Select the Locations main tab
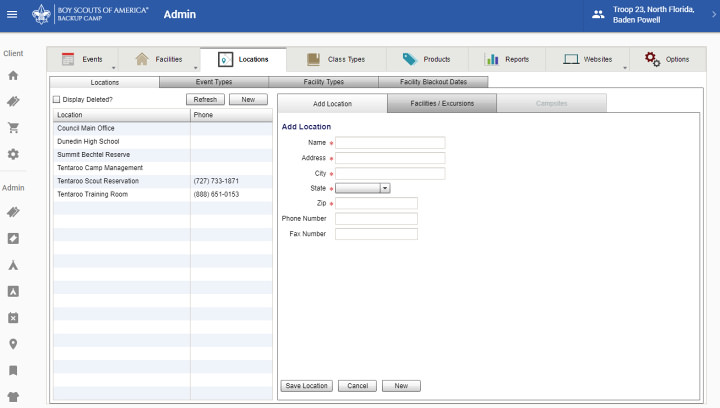 243,59
